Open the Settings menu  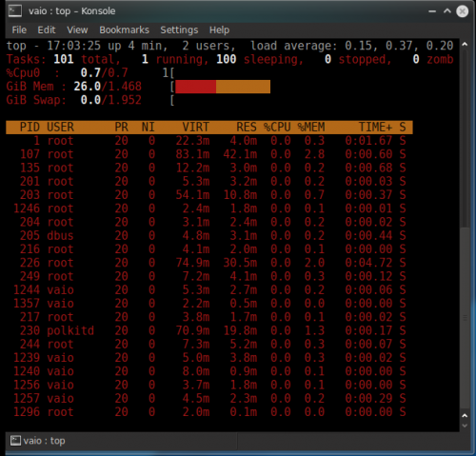[179, 30]
